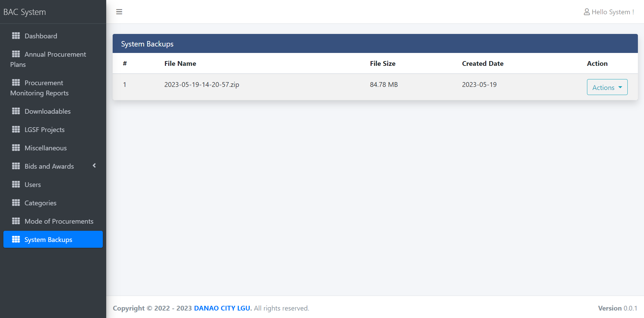This screenshot has width=644, height=318.
Task: Click the Procurement Monitoring Reports grid icon
Action: (x=16, y=82)
